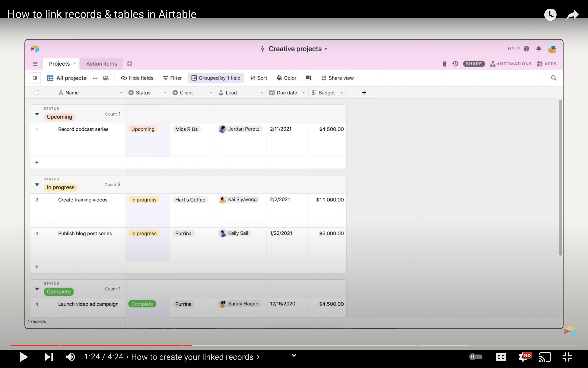The image size is (588, 368).
Task: Open chapter link How to create your linked records
Action: (195, 357)
